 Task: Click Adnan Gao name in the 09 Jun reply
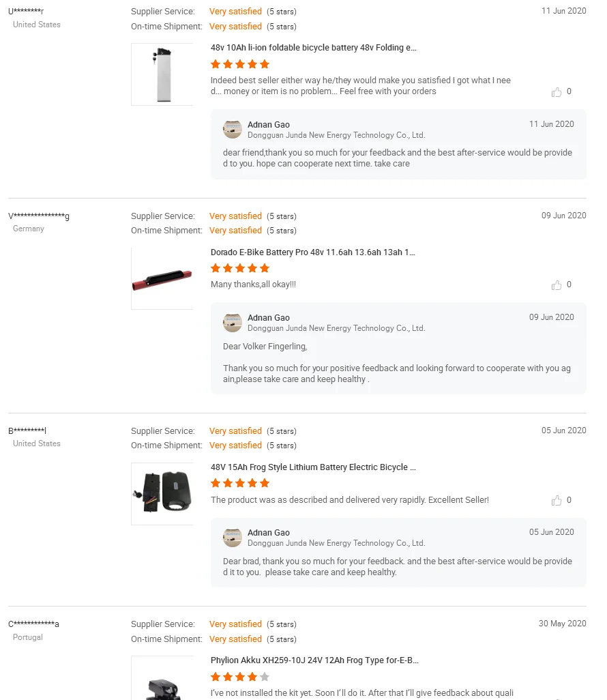point(269,318)
